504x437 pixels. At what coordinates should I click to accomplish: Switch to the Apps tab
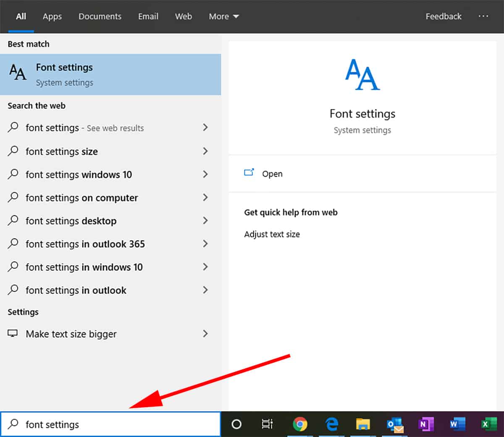coord(52,16)
